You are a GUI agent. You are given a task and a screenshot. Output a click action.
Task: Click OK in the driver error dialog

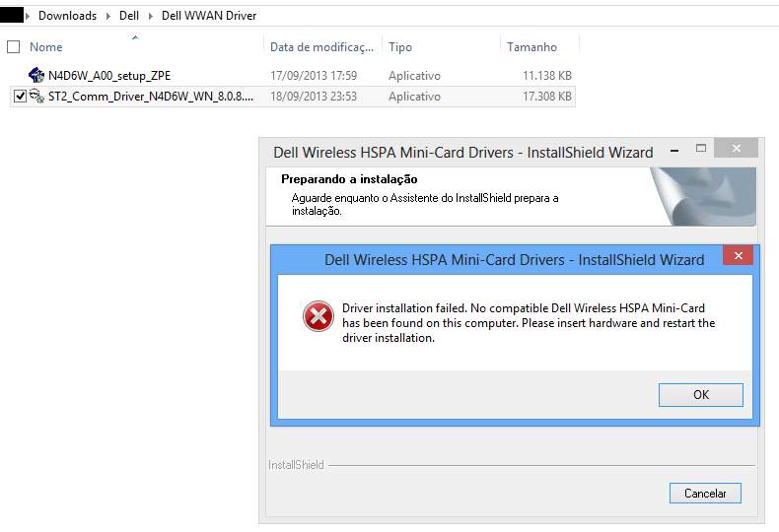pos(700,394)
